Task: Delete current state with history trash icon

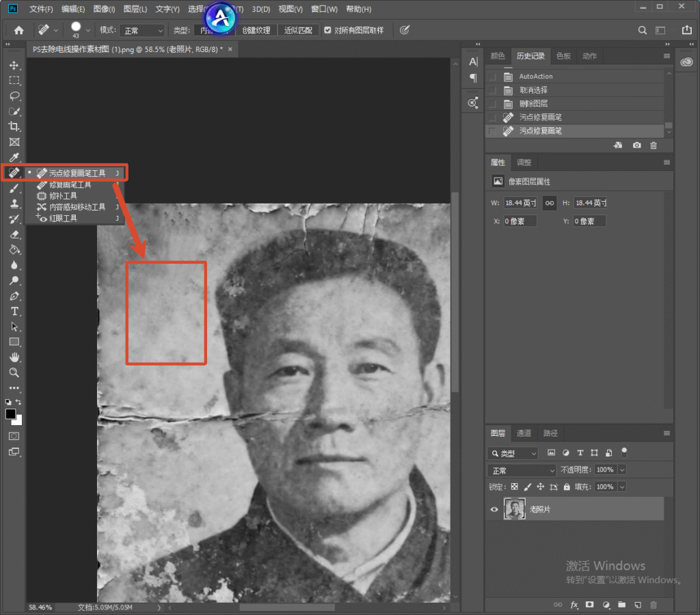Action: point(654,146)
